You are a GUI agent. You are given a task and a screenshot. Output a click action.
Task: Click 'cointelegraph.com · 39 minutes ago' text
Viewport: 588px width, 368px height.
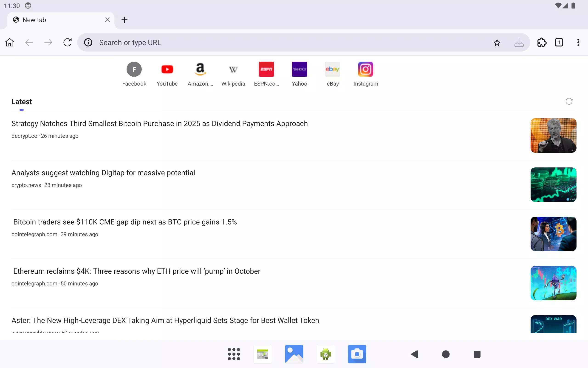pos(55,234)
